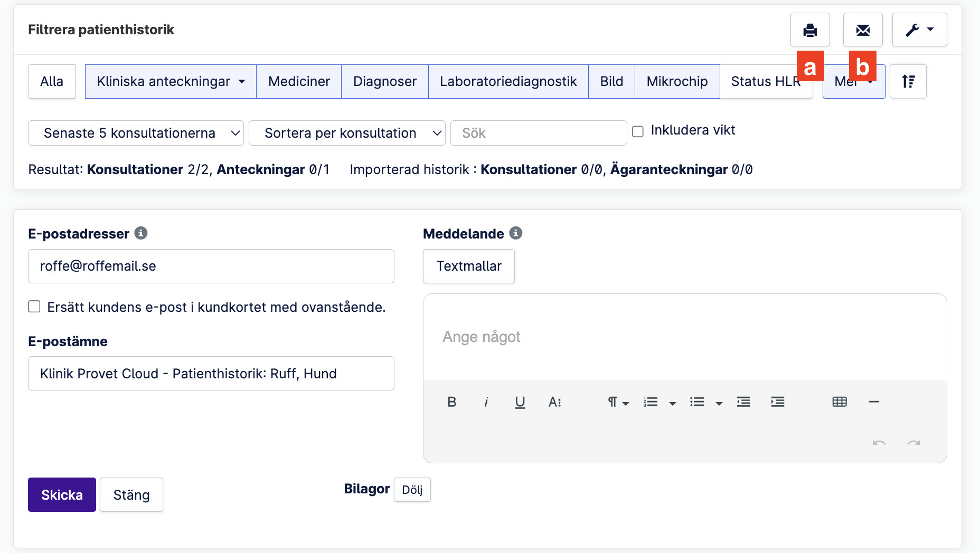This screenshot has height=553, width=980.
Task: Select the Alla filter
Action: [x=52, y=81]
